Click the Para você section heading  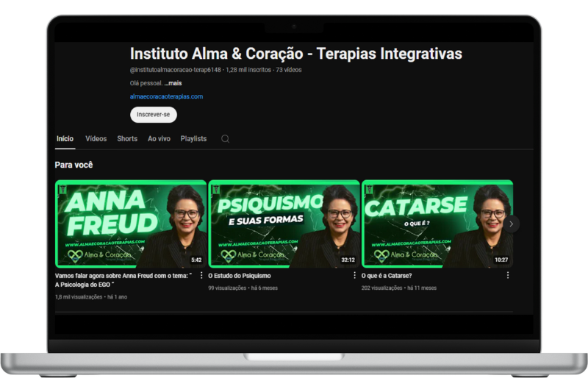pyautogui.click(x=74, y=165)
